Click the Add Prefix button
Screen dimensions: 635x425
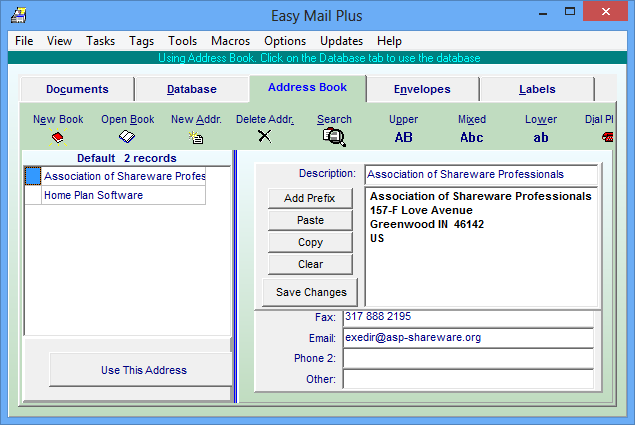pyautogui.click(x=310, y=198)
